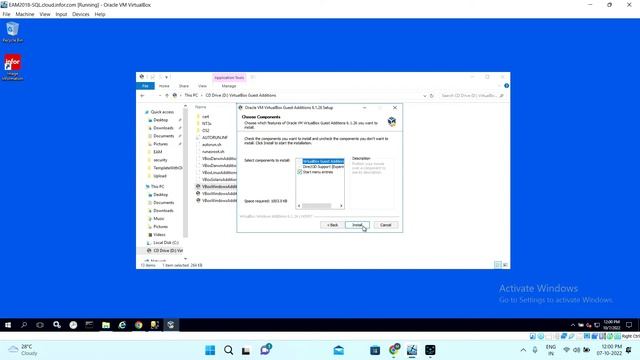640x360 pixels.
Task: Select Videos under This PC
Action: click(159, 235)
